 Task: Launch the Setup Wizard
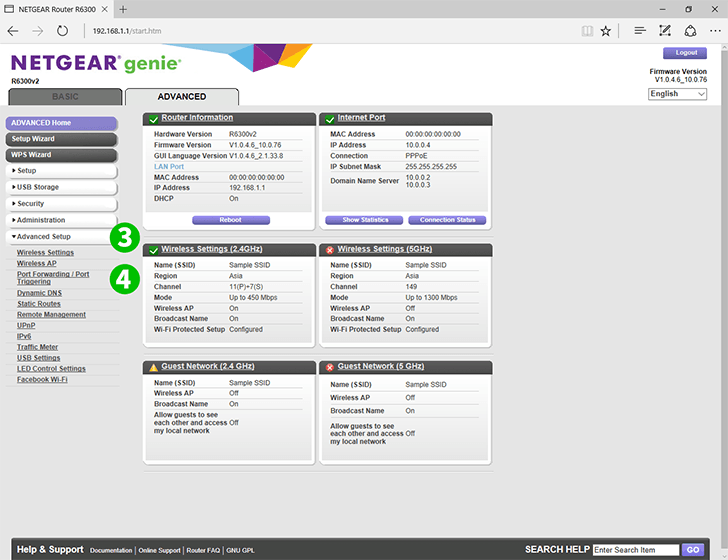[x=61, y=139]
